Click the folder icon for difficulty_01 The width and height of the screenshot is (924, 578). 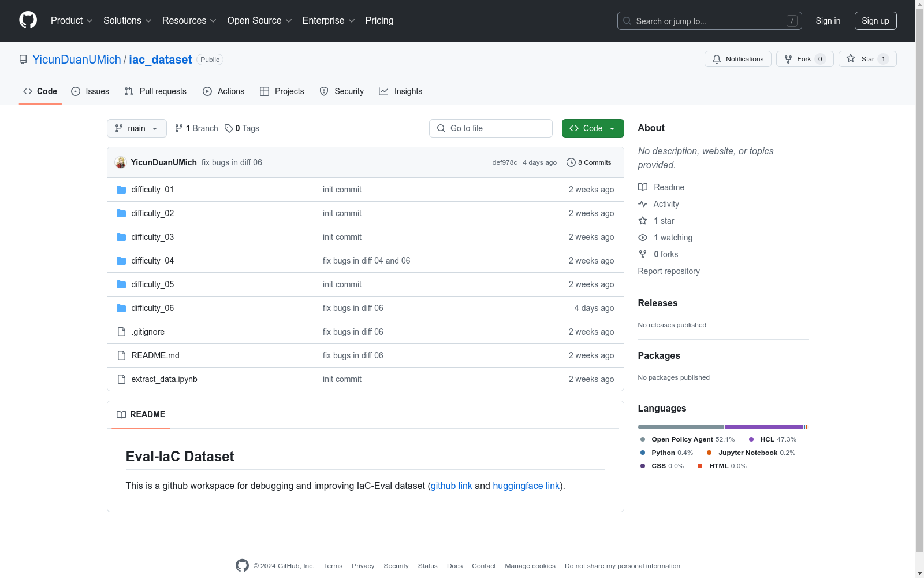(121, 190)
